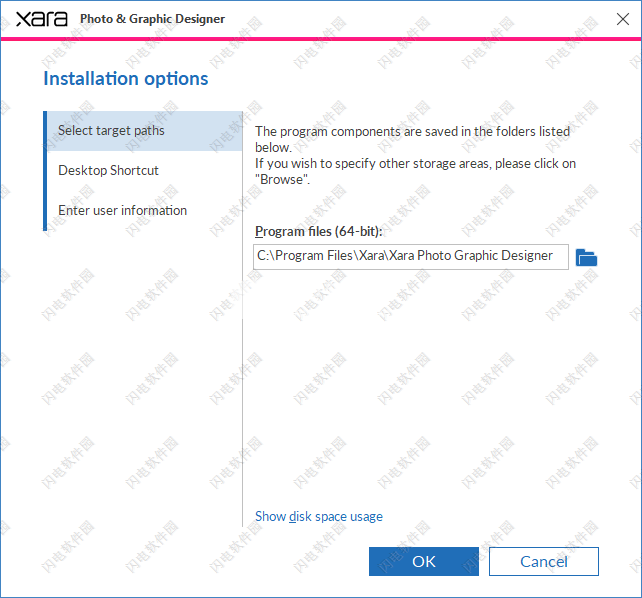Click the Xara logo in title bar
This screenshot has width=642, height=598.
pos(42,19)
